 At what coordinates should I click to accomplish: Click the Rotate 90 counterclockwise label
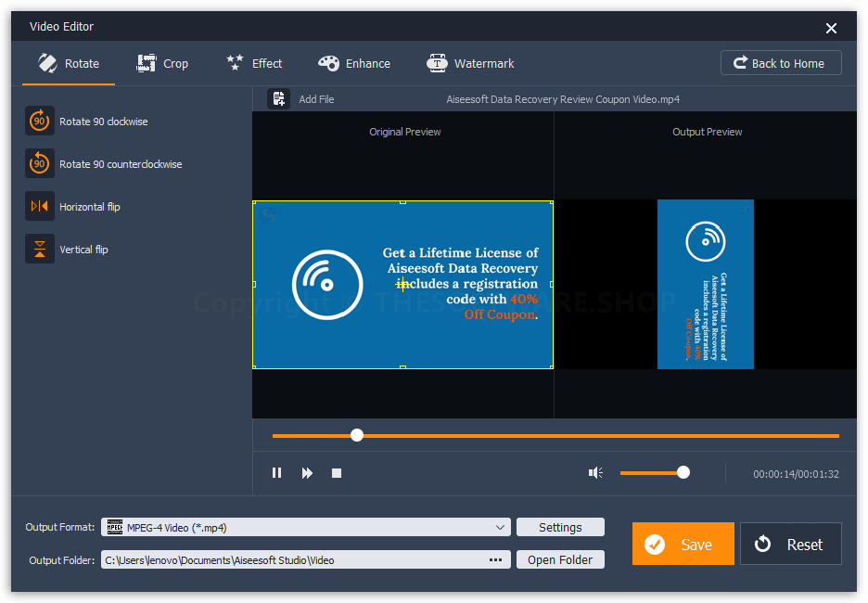click(121, 164)
